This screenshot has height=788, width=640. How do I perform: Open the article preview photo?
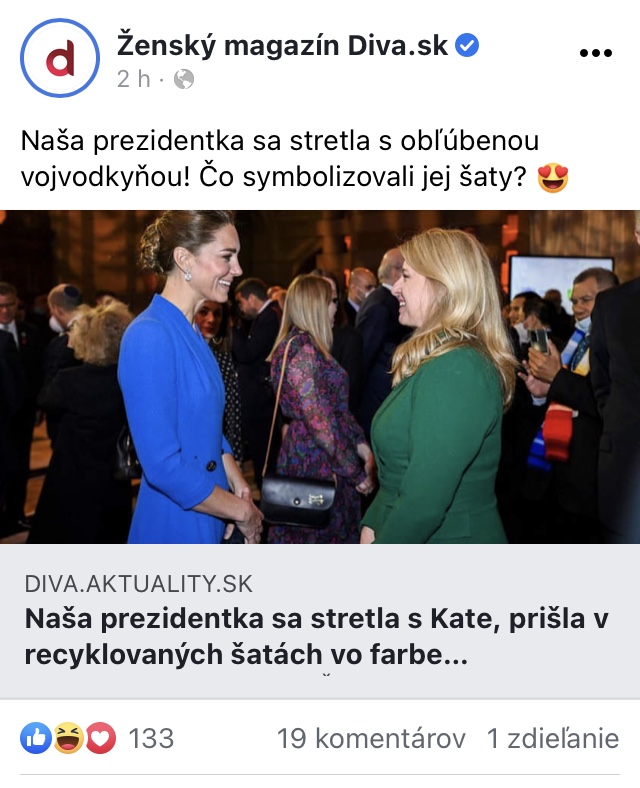[320, 376]
